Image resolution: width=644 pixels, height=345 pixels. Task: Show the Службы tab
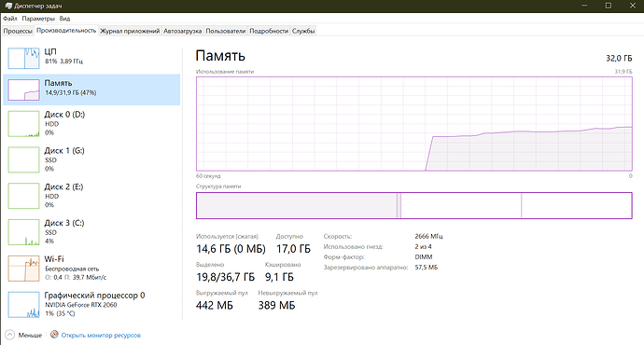(x=303, y=31)
